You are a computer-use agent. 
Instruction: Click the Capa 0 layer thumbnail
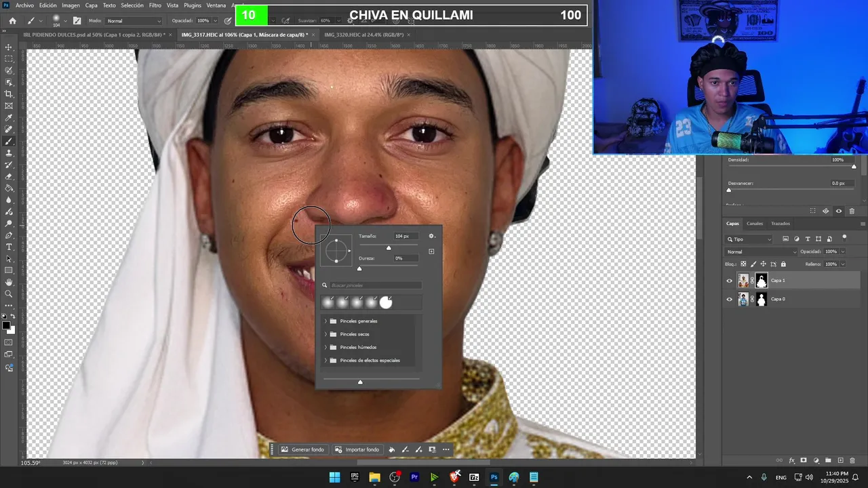(x=743, y=299)
